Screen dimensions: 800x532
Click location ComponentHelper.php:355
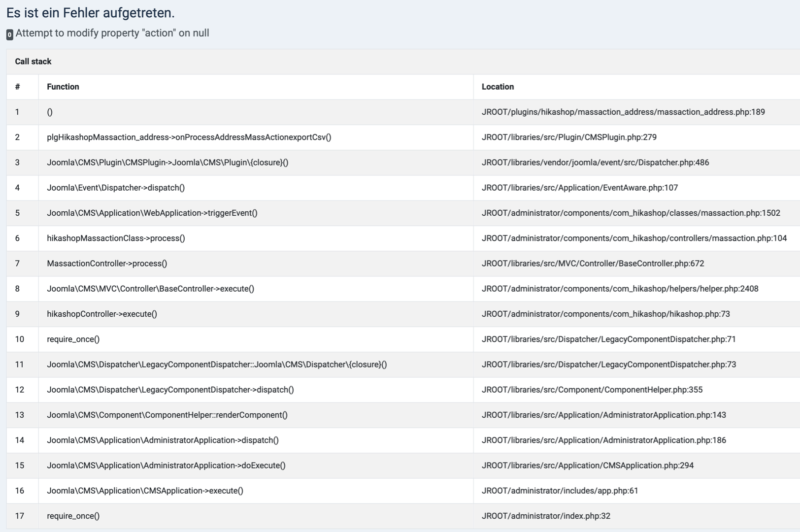pos(592,390)
